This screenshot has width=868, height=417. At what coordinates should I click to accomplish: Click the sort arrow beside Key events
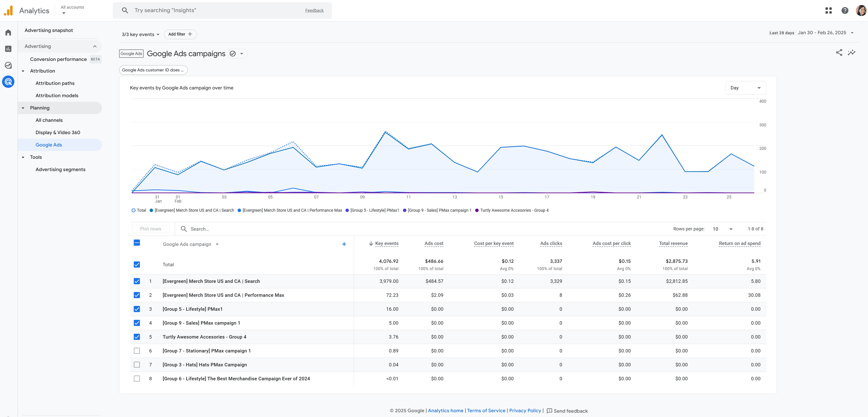[371, 244]
